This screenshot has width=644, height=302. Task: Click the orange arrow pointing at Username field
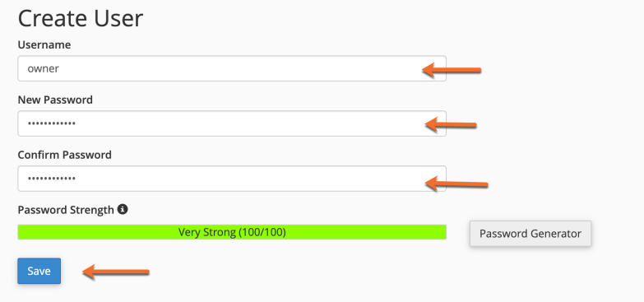click(x=452, y=70)
